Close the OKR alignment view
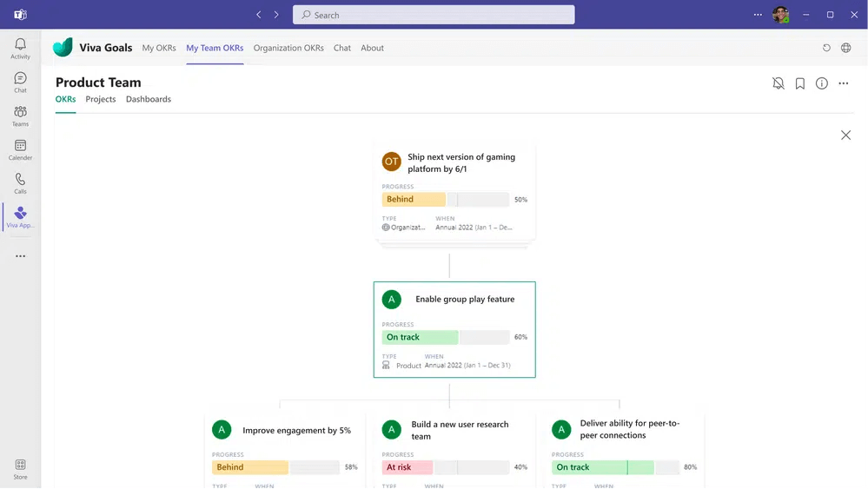Viewport: 868px width, 489px height. pyautogui.click(x=846, y=135)
